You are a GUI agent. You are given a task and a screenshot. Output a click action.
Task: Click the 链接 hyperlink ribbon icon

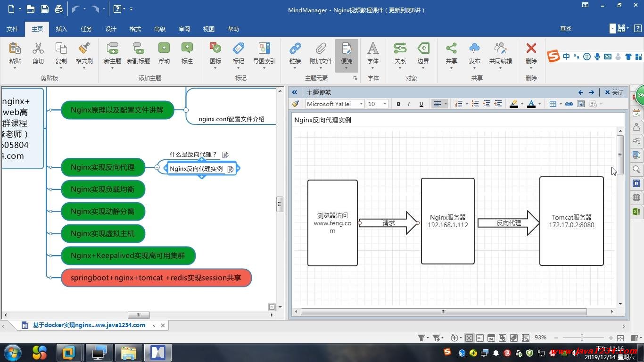click(295, 49)
